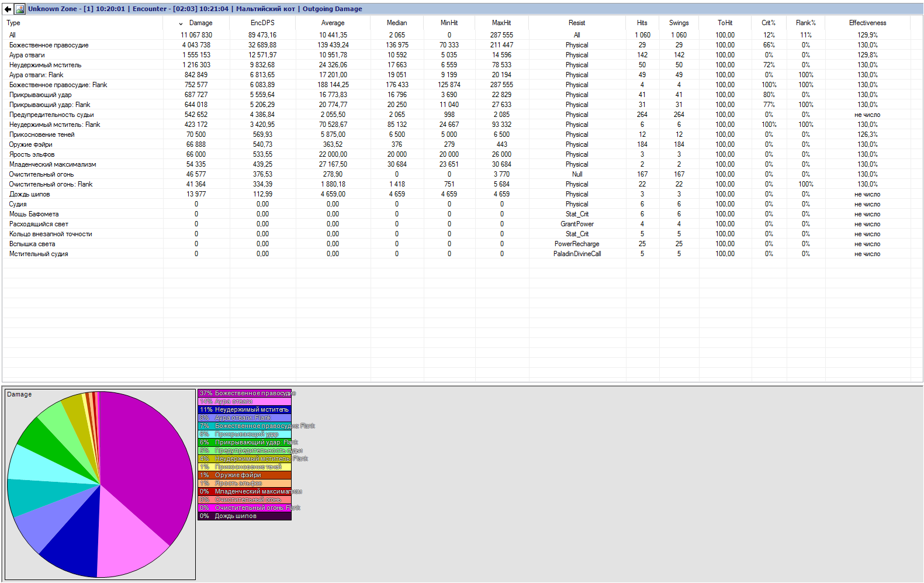Click the 8% Аура отваги: Flank legend entry
This screenshot has width=924, height=583.
244,418
